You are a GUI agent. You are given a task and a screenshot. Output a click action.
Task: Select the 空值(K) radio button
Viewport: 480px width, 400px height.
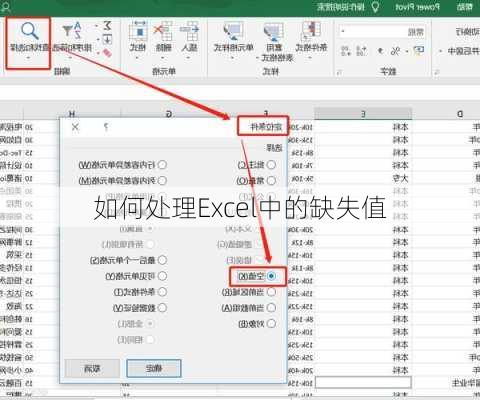[x=271, y=276]
